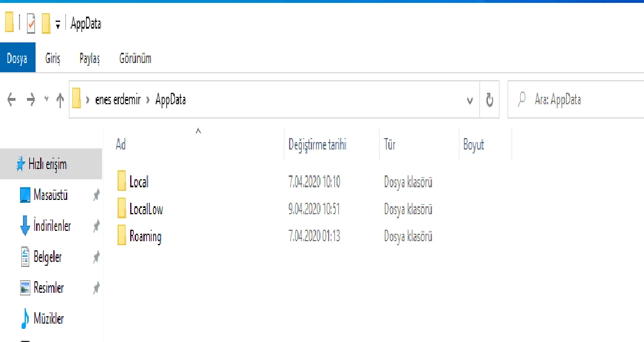Switch to the Giriş ribbon tab
The width and height of the screenshot is (644, 342).
[53, 58]
